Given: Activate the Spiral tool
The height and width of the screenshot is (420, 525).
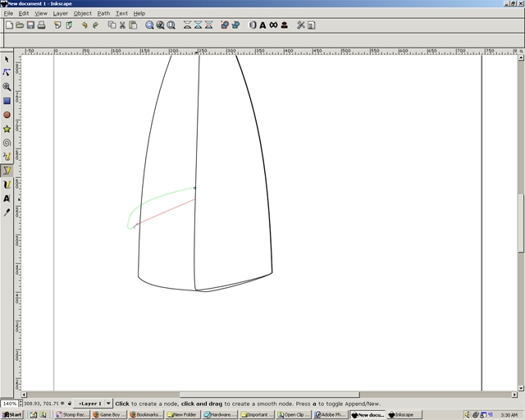Looking at the screenshot, I should pos(7,143).
